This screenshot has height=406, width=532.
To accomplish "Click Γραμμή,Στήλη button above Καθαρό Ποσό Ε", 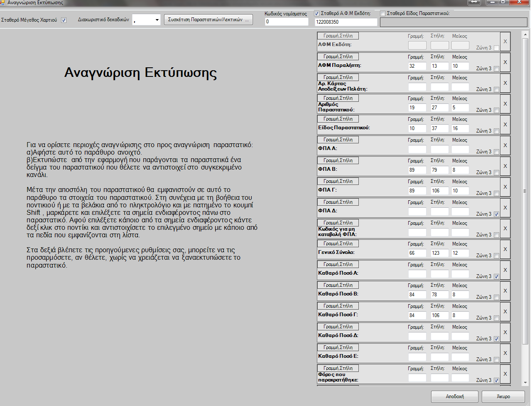I will click(x=338, y=347).
